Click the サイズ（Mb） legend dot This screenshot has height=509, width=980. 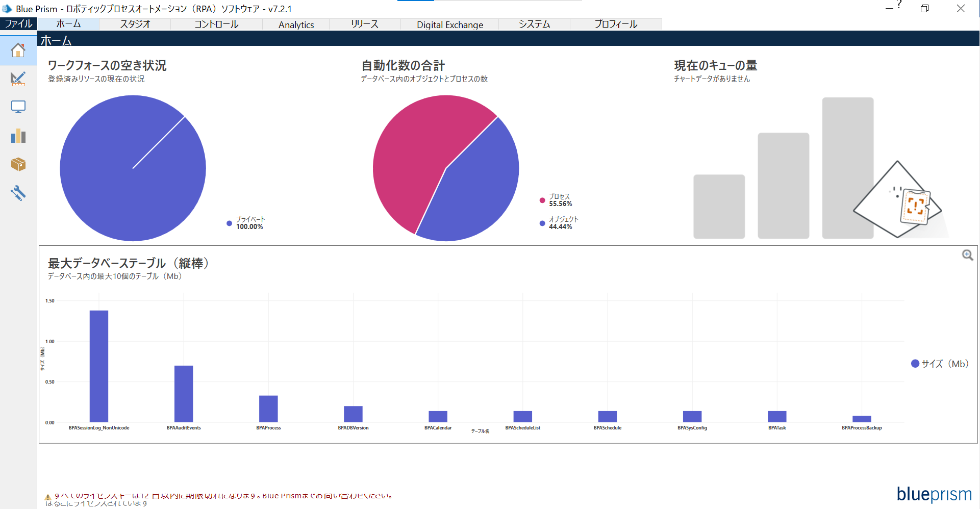[915, 364]
